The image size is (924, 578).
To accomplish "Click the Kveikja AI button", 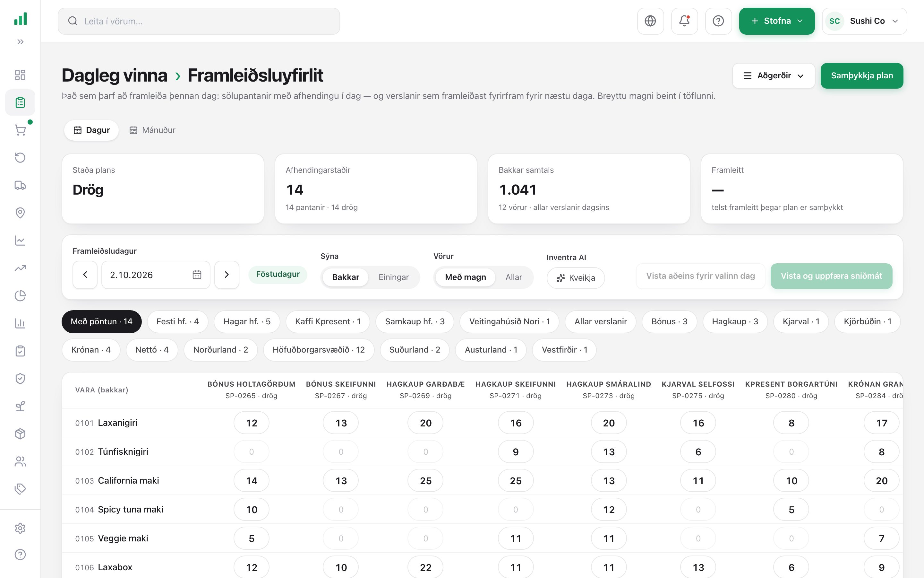I will point(575,278).
